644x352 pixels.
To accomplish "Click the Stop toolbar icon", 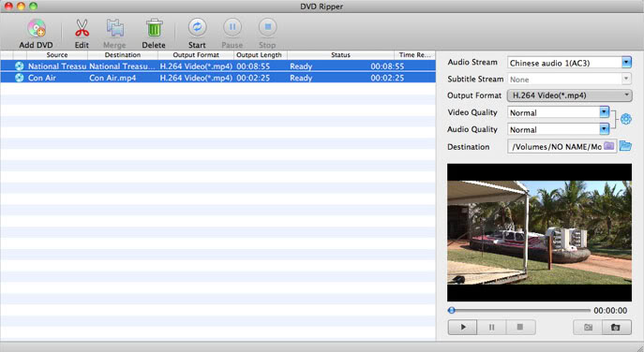I will point(268,27).
